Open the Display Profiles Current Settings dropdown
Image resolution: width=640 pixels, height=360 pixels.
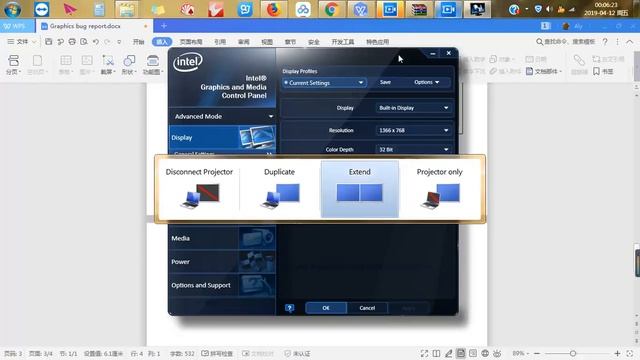click(x=324, y=83)
